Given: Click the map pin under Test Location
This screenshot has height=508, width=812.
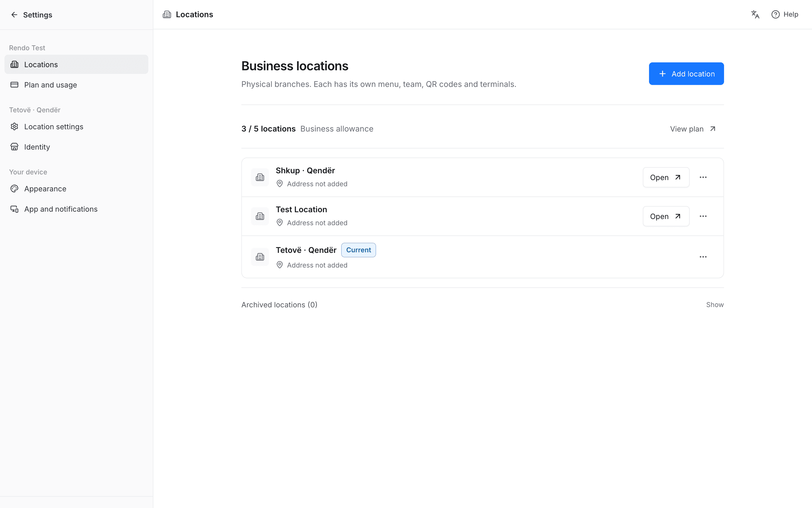Looking at the screenshot, I should pyautogui.click(x=279, y=223).
